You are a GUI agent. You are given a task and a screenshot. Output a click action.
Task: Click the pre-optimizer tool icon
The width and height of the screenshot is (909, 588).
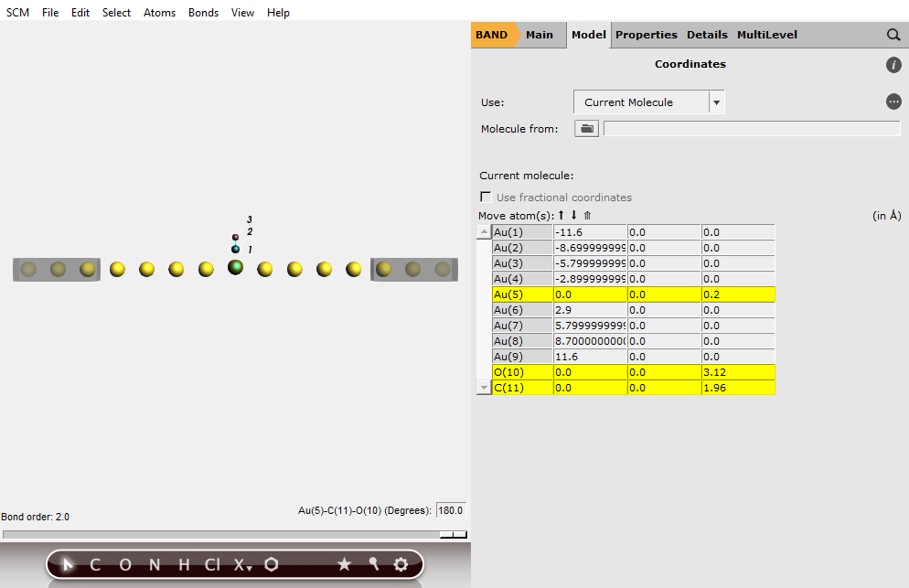(373, 564)
